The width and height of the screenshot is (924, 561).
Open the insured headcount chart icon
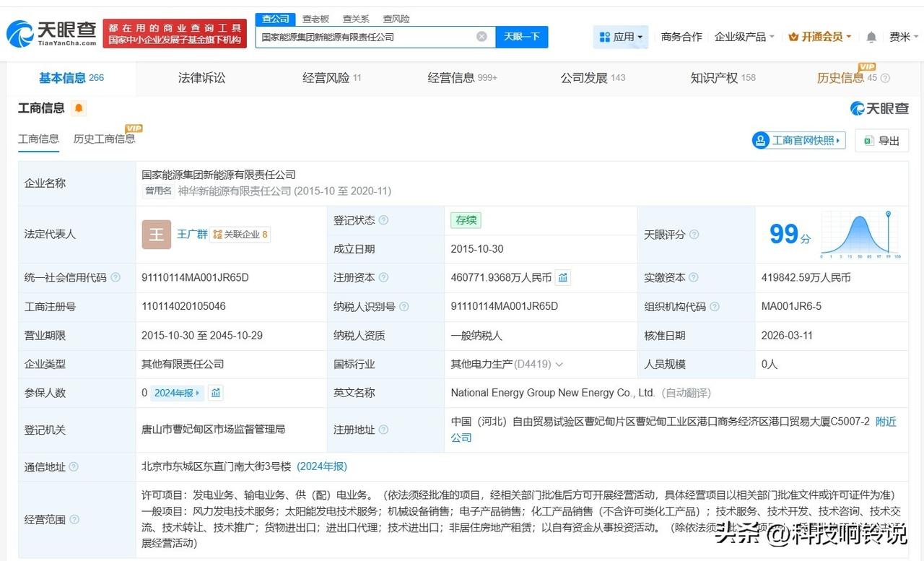(216, 393)
